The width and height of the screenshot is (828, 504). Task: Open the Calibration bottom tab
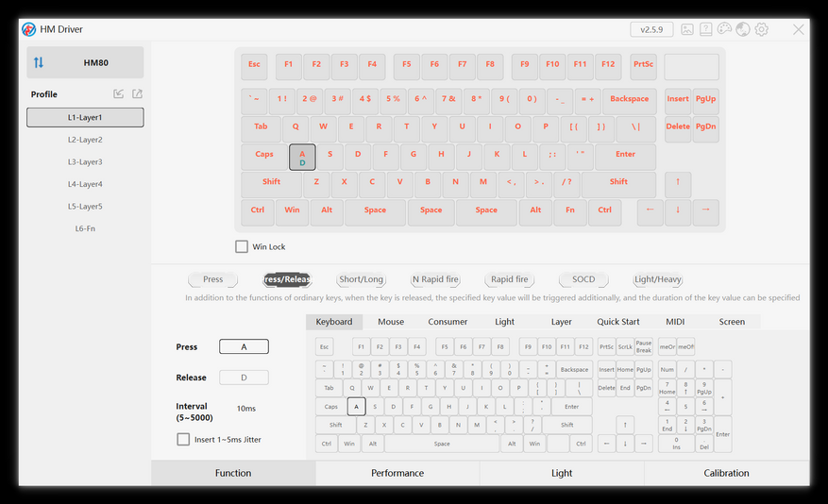pos(727,473)
